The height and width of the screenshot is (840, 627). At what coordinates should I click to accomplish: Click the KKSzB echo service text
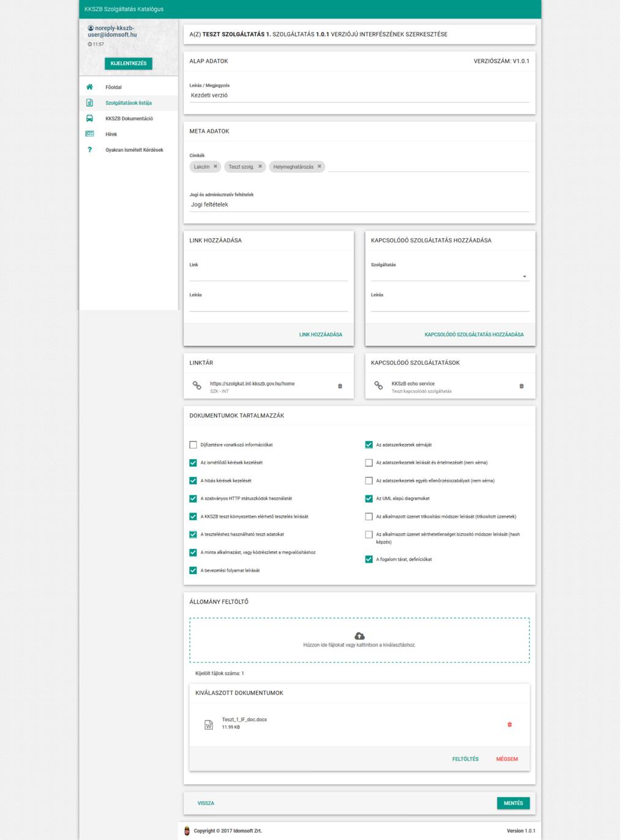413,384
